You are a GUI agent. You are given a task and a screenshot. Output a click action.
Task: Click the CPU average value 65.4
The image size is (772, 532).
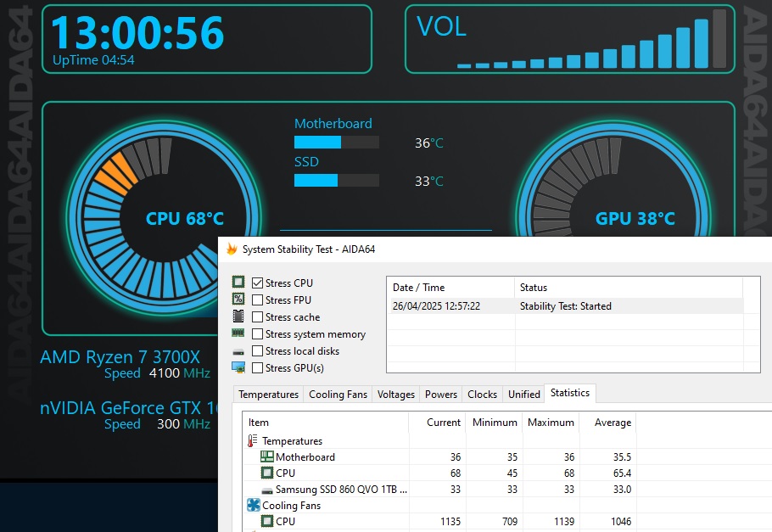tap(622, 473)
